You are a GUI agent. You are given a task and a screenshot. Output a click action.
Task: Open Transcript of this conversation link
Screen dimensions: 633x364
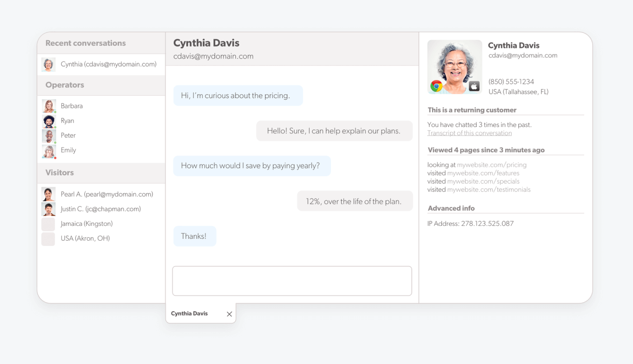tap(469, 133)
